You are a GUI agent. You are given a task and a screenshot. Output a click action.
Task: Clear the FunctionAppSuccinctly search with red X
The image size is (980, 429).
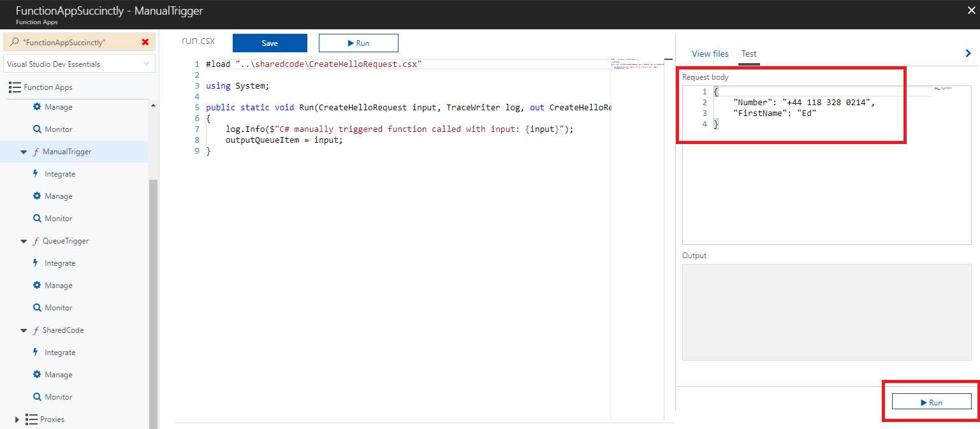145,42
